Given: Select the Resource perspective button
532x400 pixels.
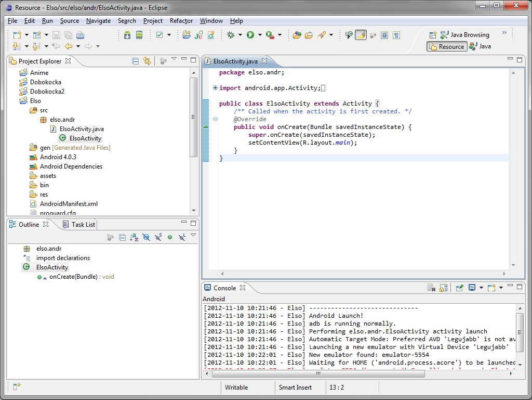Looking at the screenshot, I should click(x=447, y=46).
